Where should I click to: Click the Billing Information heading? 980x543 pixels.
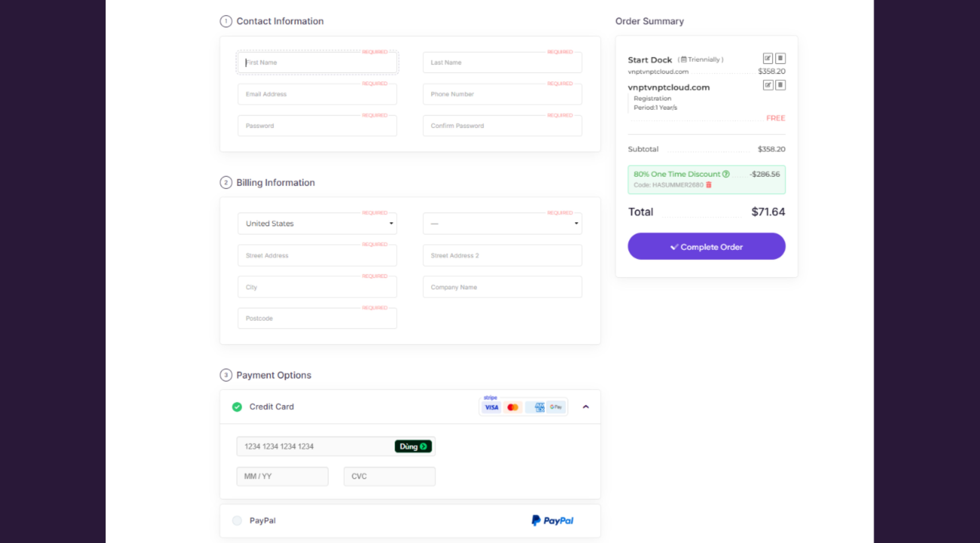click(275, 182)
